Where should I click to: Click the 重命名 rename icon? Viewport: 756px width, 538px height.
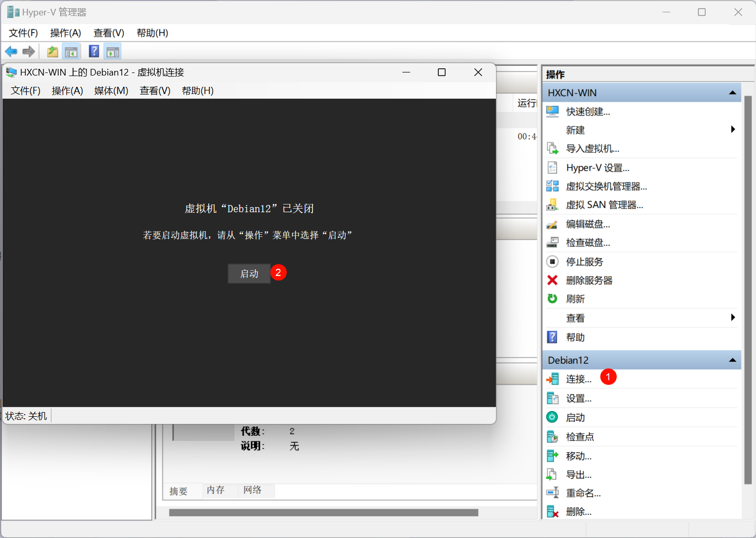coord(552,493)
